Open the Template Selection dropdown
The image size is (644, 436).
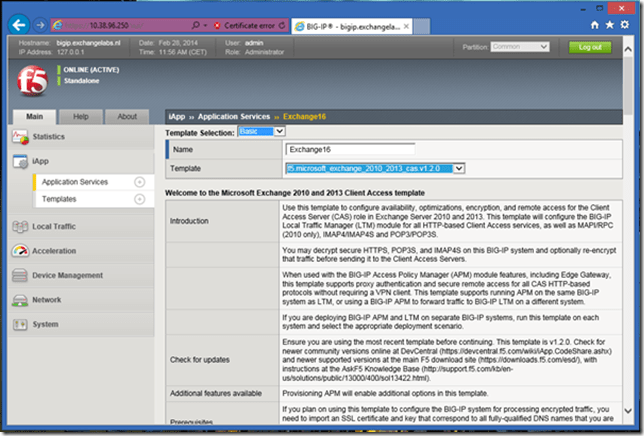pos(261,131)
